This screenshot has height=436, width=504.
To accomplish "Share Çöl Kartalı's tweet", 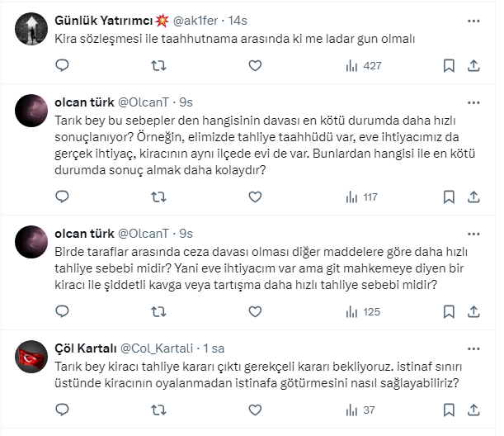I will tap(475, 410).
